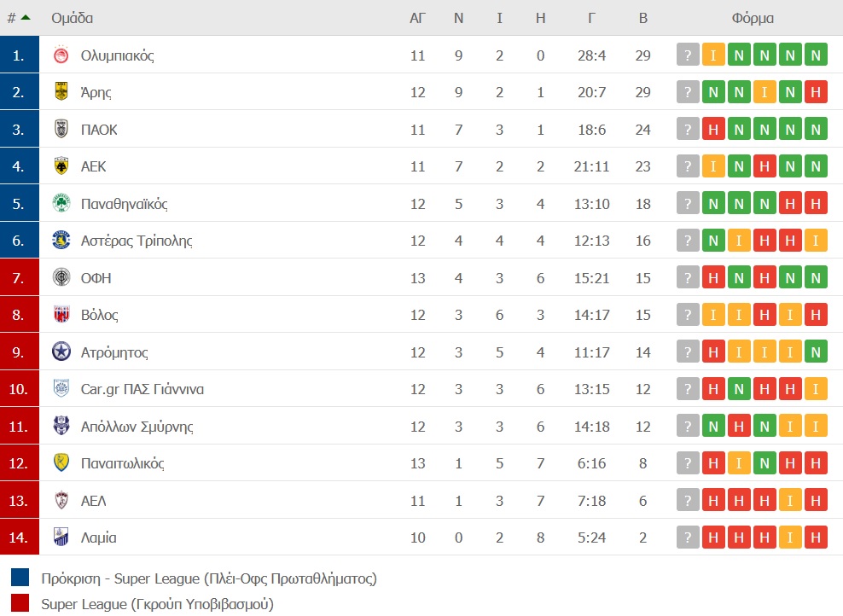Open the Βόλος team link
The width and height of the screenshot is (843, 616).
click(100, 315)
